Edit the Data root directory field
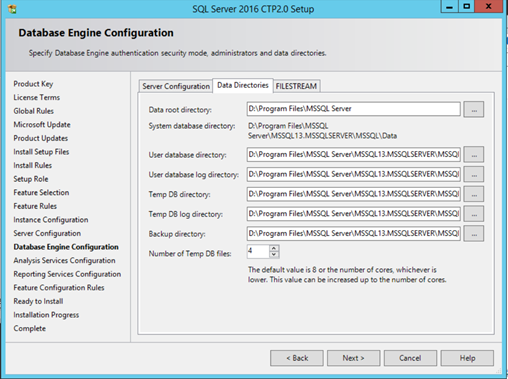Screen dimensions: 508x379 pos(354,109)
